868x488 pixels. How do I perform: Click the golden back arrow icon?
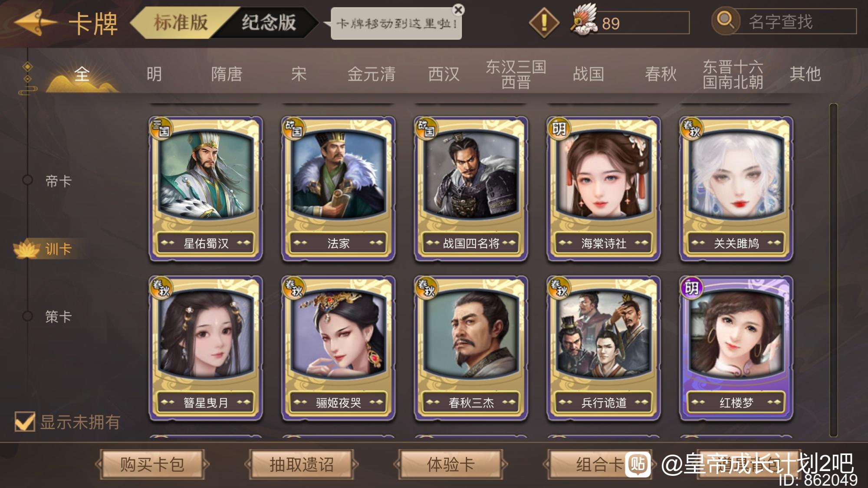36,23
